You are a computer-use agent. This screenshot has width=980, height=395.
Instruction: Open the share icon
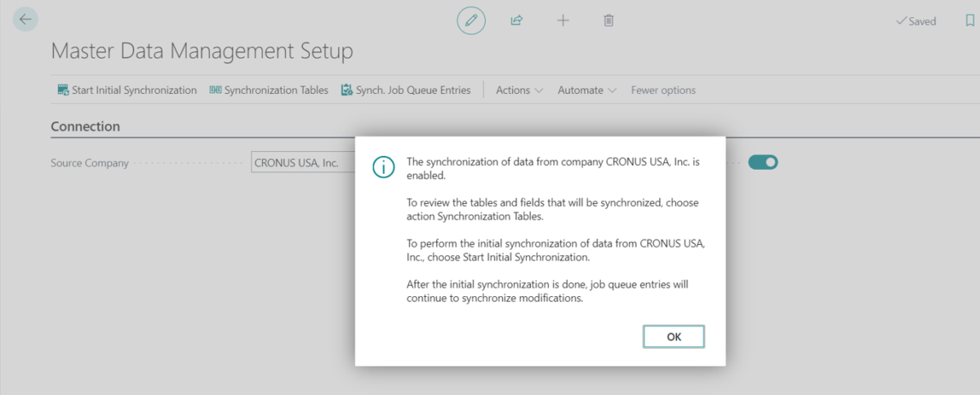click(516, 20)
